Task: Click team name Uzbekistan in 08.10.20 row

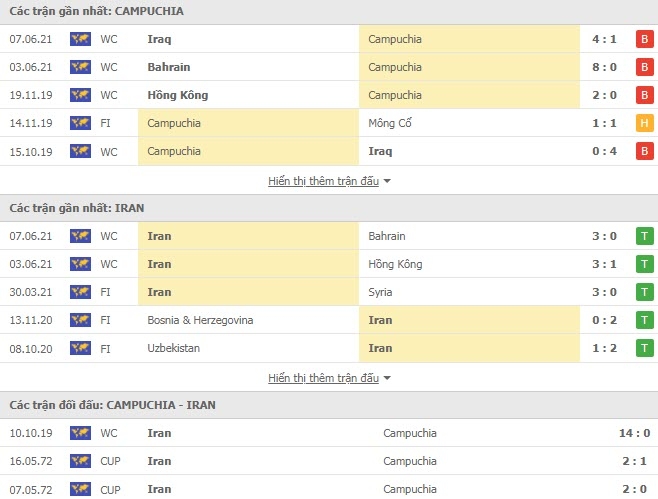Action: point(173,348)
